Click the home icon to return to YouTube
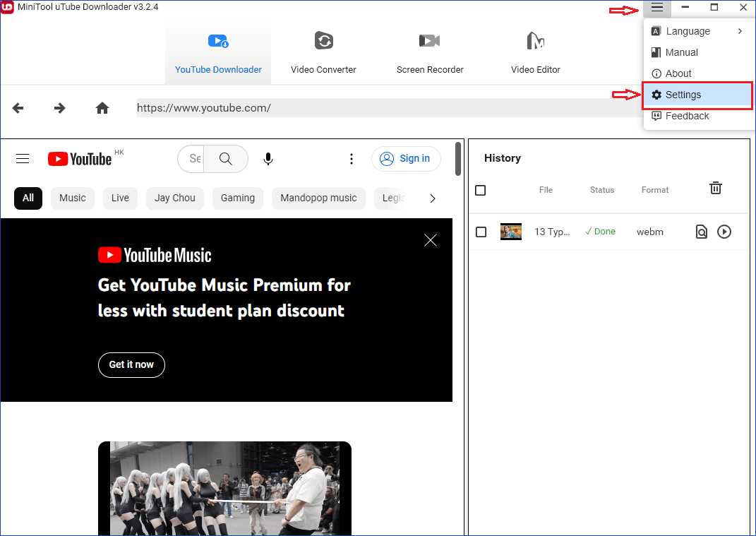Image resolution: width=756 pixels, height=536 pixels. pos(102,108)
